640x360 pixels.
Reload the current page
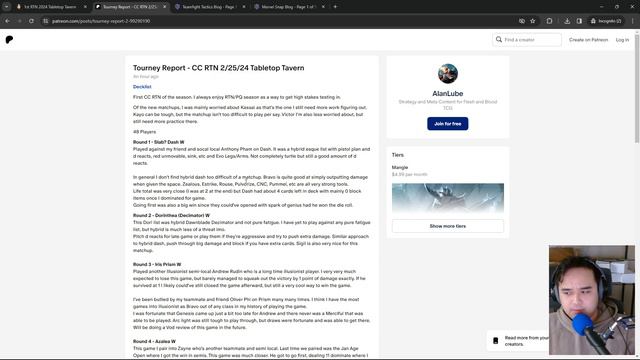31,21
